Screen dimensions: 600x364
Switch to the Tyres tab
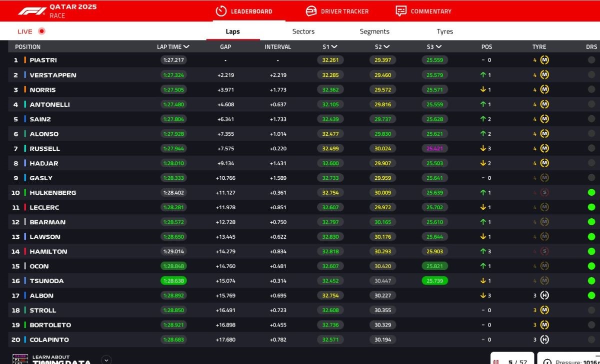(x=444, y=31)
